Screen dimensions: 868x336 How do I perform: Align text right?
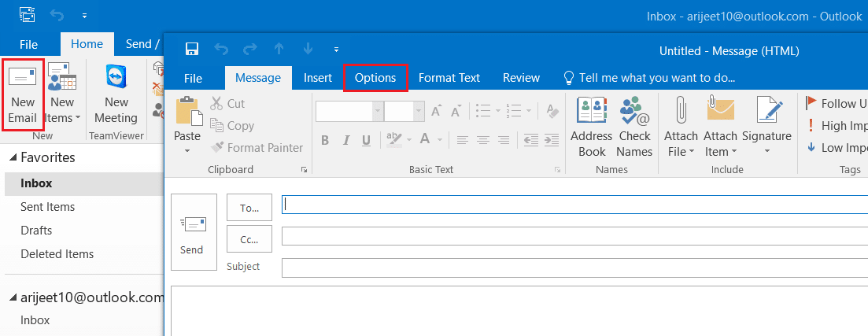(503, 140)
